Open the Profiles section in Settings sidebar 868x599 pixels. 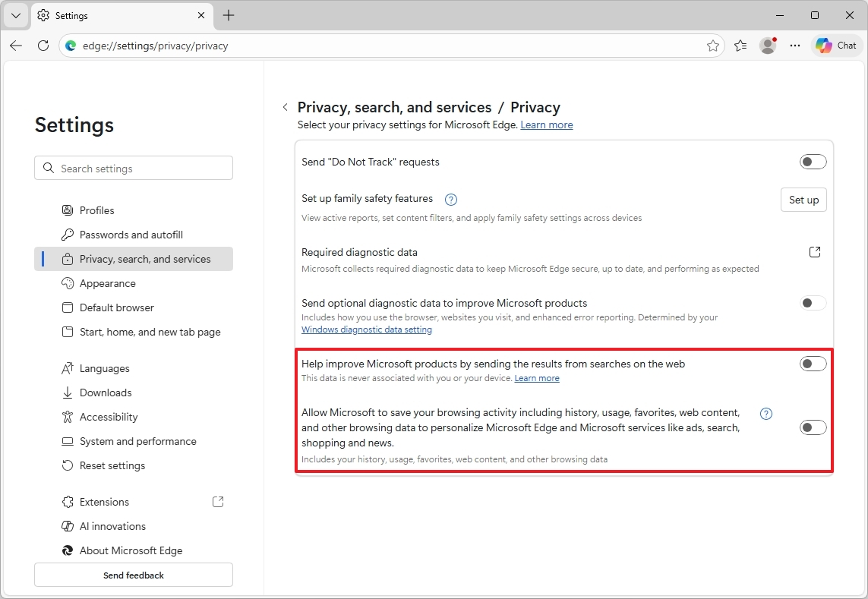click(96, 210)
